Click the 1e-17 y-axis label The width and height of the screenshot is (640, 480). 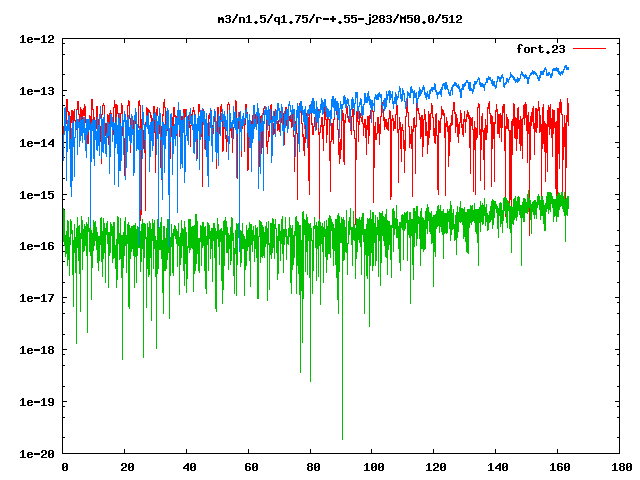37,298
